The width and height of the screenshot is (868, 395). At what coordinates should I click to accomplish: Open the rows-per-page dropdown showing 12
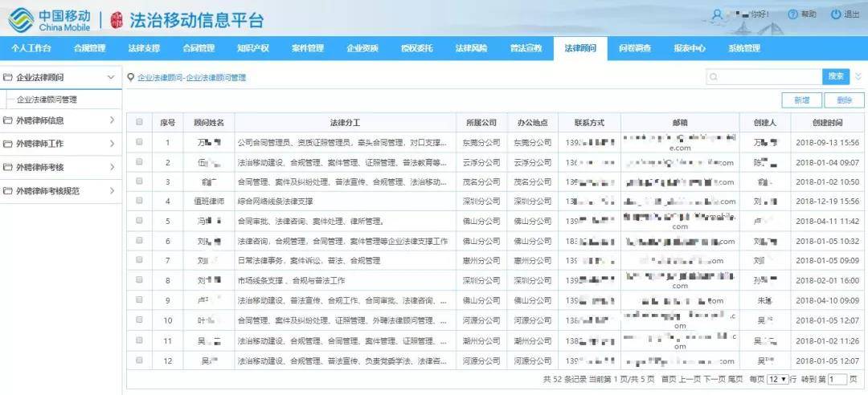pyautogui.click(x=777, y=379)
